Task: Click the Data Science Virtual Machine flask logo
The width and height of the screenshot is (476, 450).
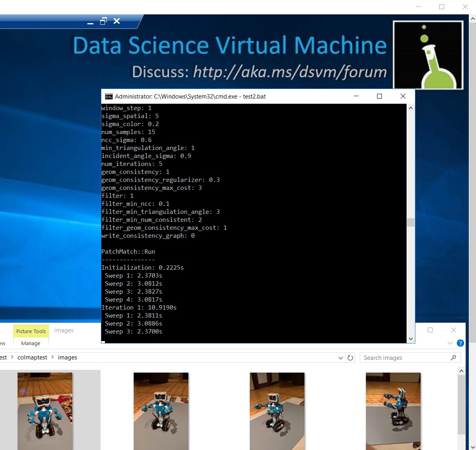Action: point(428,54)
